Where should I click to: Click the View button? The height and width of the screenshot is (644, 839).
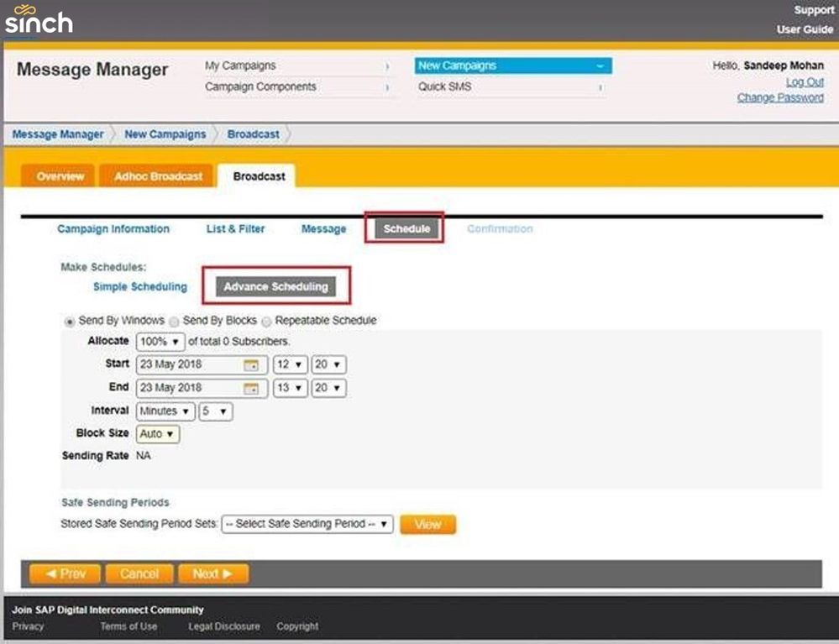tap(427, 524)
